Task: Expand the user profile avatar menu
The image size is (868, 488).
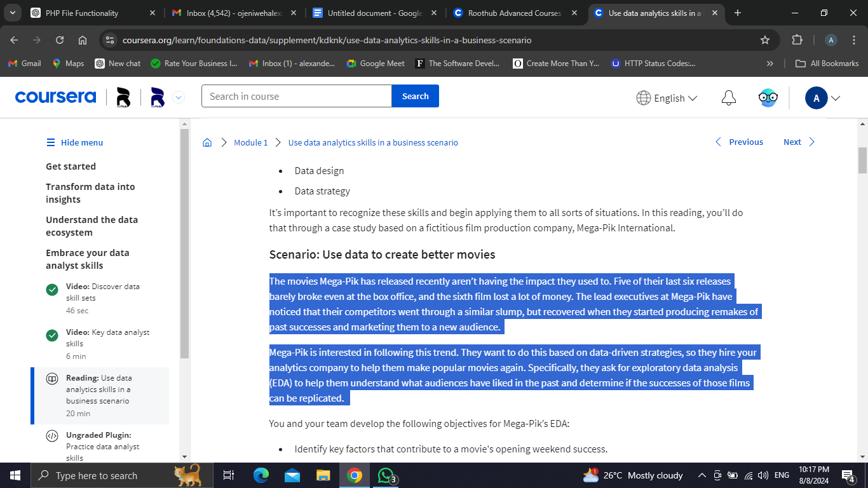Action: click(x=823, y=98)
